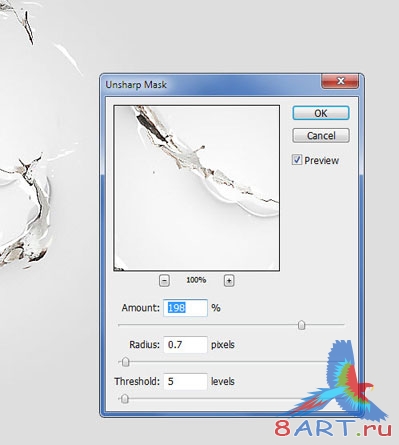Click the 100% zoom level readout

[196, 280]
